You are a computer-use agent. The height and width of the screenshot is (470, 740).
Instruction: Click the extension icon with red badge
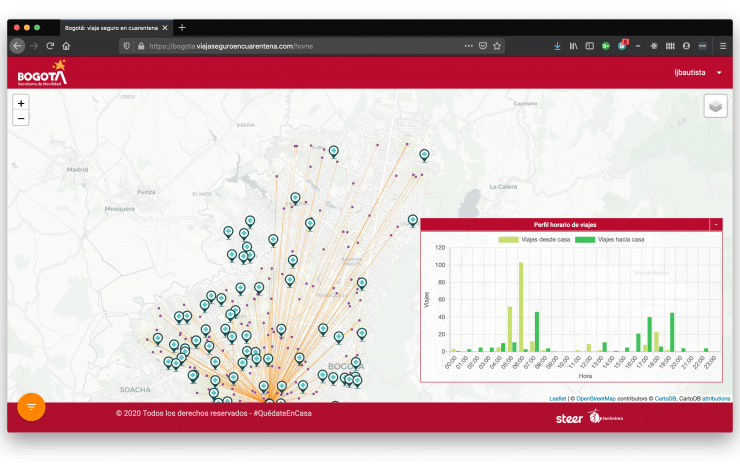(622, 45)
